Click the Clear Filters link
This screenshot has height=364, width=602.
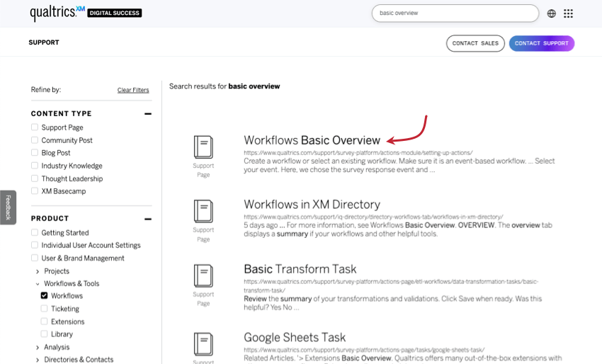[x=133, y=90]
